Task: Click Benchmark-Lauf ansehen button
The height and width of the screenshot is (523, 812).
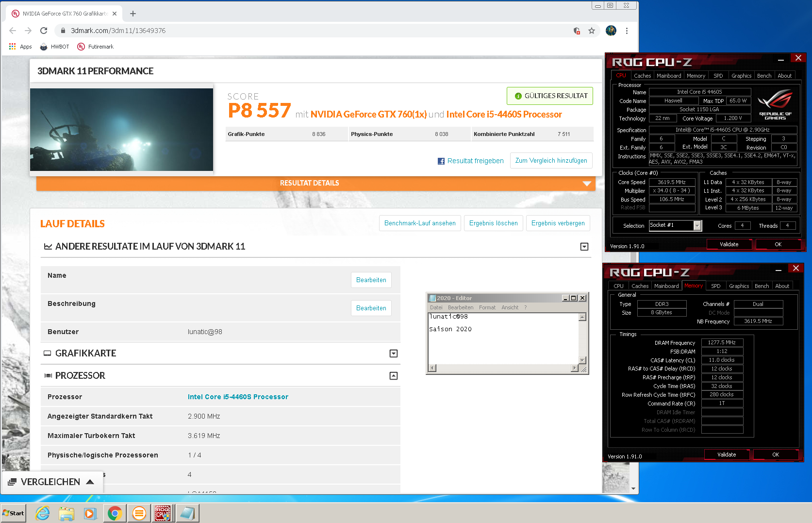Action: [x=420, y=223]
